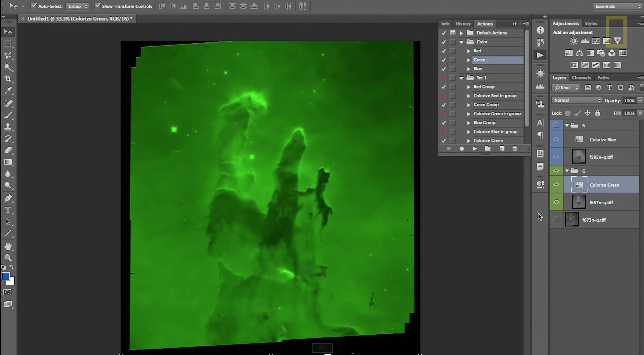Screen dimensions: 644x355
Task: Select the Rectangular Marquee tool
Action: tap(8, 44)
